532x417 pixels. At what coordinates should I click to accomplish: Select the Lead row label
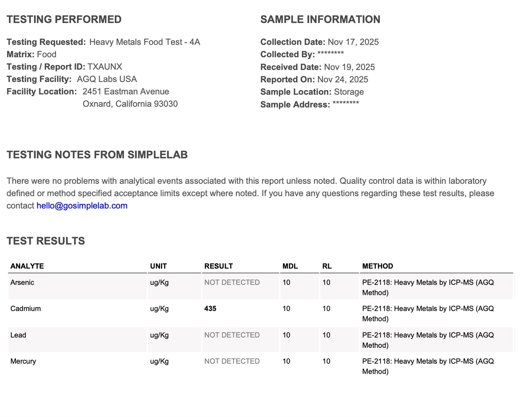(x=18, y=335)
